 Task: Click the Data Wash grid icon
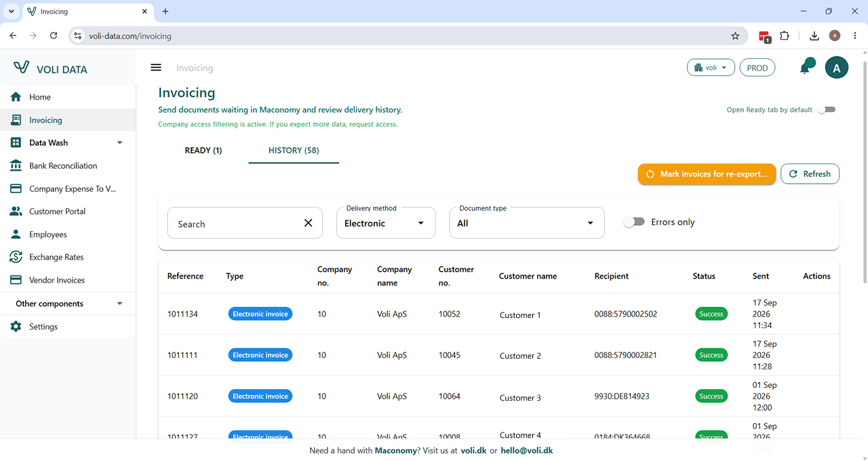tap(16, 143)
